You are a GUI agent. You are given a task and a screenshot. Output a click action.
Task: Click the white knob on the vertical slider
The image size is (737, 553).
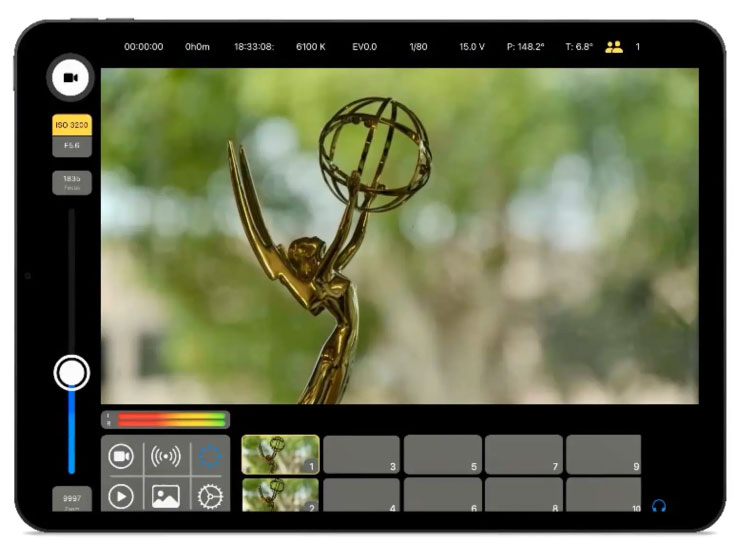coord(71,373)
